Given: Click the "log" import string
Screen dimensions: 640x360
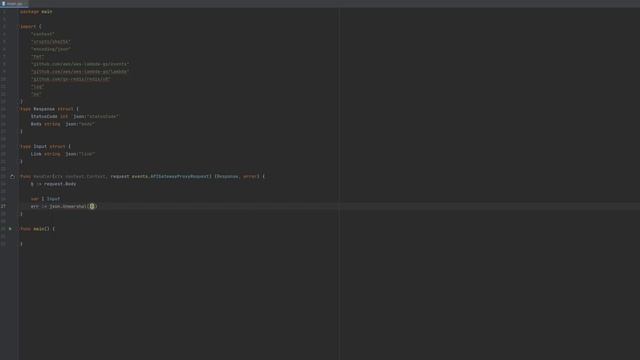Looking at the screenshot, I should (x=38, y=87).
